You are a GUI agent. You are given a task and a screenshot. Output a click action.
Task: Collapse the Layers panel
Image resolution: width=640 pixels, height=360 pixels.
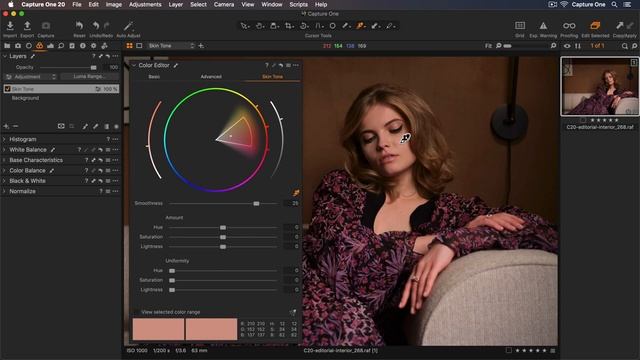[5, 56]
